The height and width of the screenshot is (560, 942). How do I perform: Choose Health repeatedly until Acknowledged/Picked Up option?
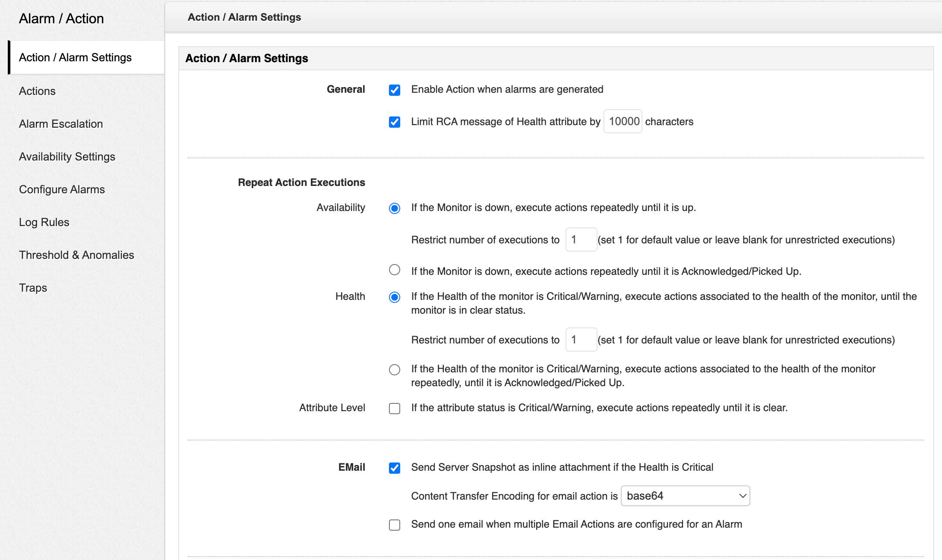point(394,370)
